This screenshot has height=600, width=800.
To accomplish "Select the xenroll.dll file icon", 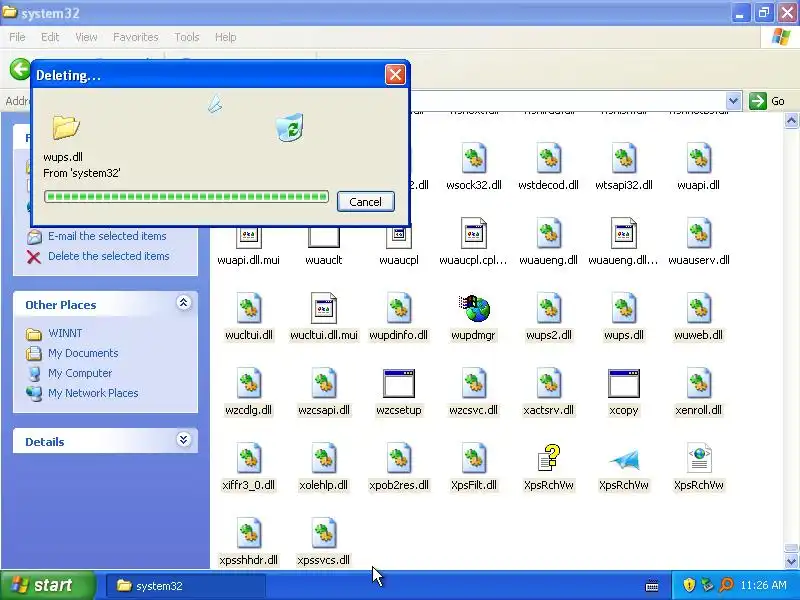I will pyautogui.click(x=698, y=383).
